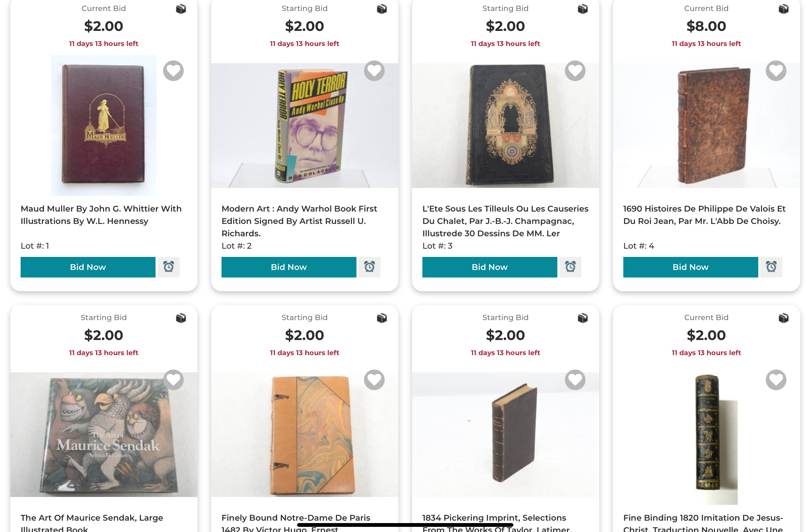Click package icon on Sendak card
The image size is (806, 532).
pos(181,318)
